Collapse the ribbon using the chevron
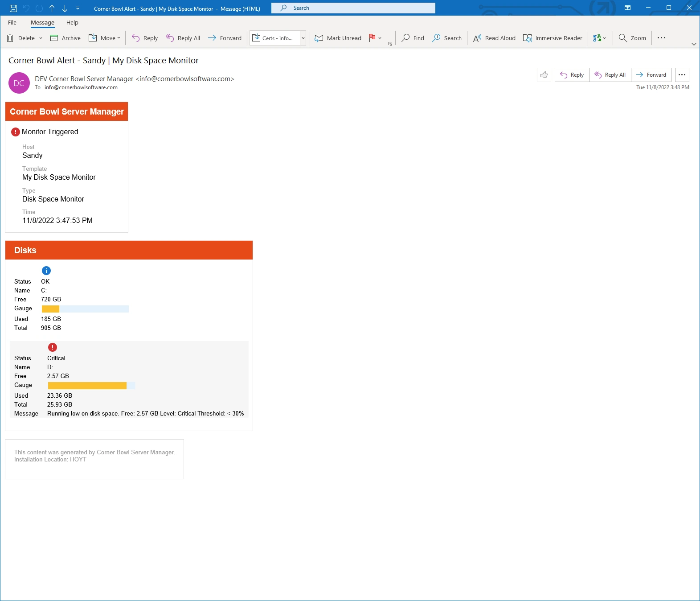The height and width of the screenshot is (601, 700). coord(693,44)
